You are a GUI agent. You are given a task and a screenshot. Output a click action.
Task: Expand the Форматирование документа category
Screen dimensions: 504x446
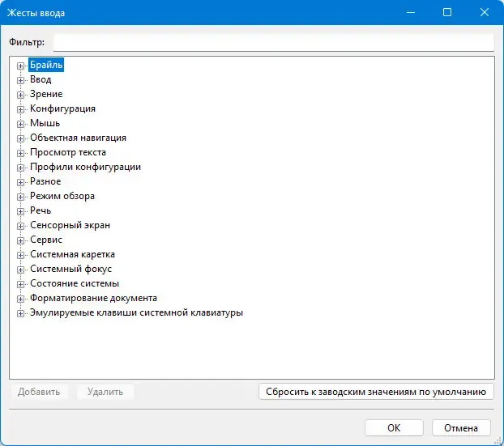[x=20, y=299]
